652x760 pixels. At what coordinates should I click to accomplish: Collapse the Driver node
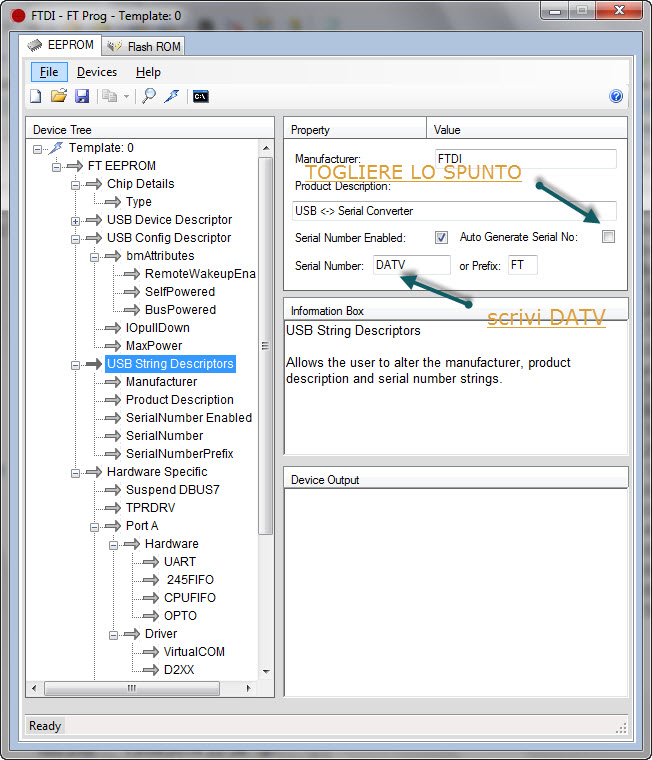tap(113, 635)
